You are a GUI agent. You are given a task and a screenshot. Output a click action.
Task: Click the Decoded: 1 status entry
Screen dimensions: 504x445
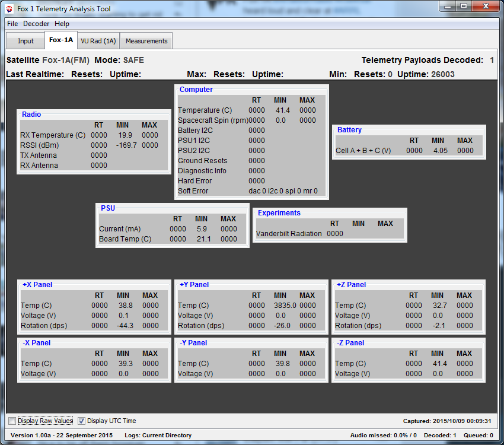440,436
